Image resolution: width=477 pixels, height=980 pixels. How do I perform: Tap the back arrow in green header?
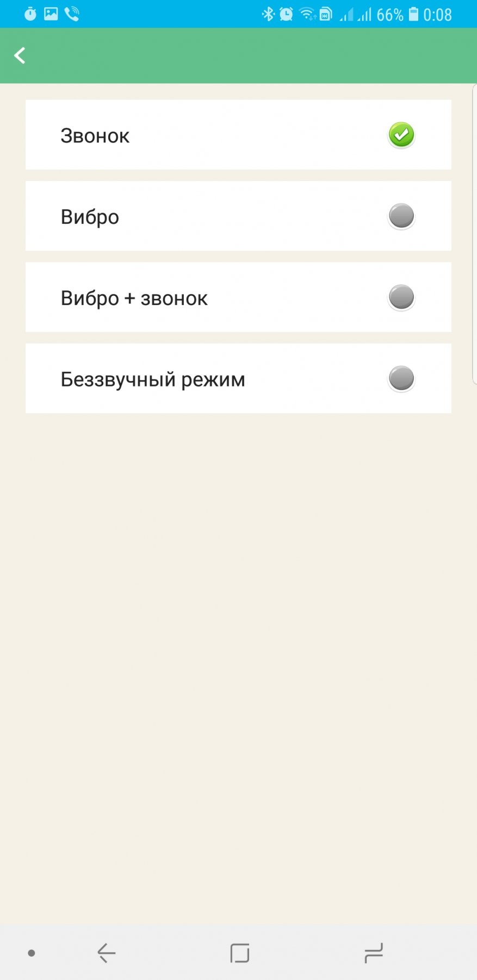click(x=20, y=55)
